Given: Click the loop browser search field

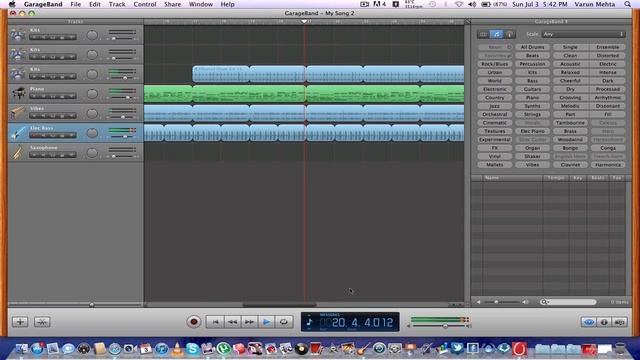Looking at the screenshot, I should click(568, 302).
